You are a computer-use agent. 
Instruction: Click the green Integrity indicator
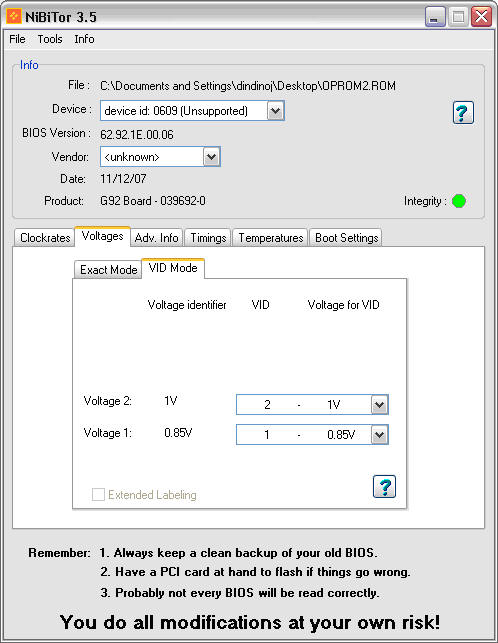tap(459, 201)
